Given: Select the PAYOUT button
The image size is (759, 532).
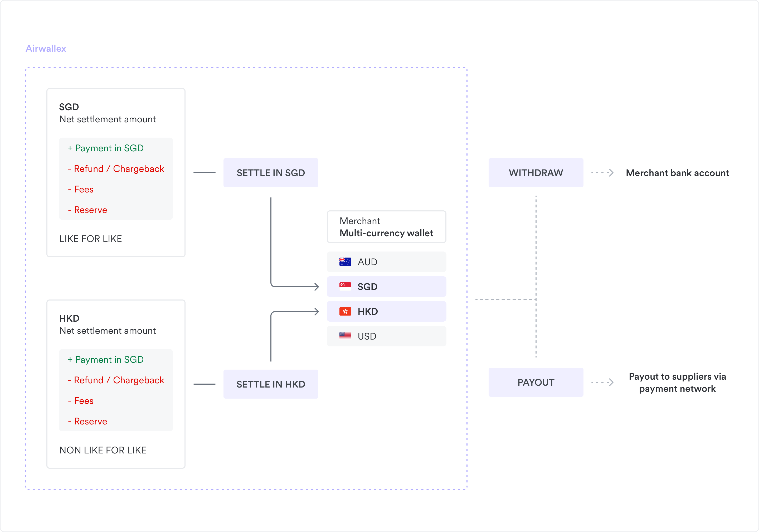Looking at the screenshot, I should coord(536,382).
